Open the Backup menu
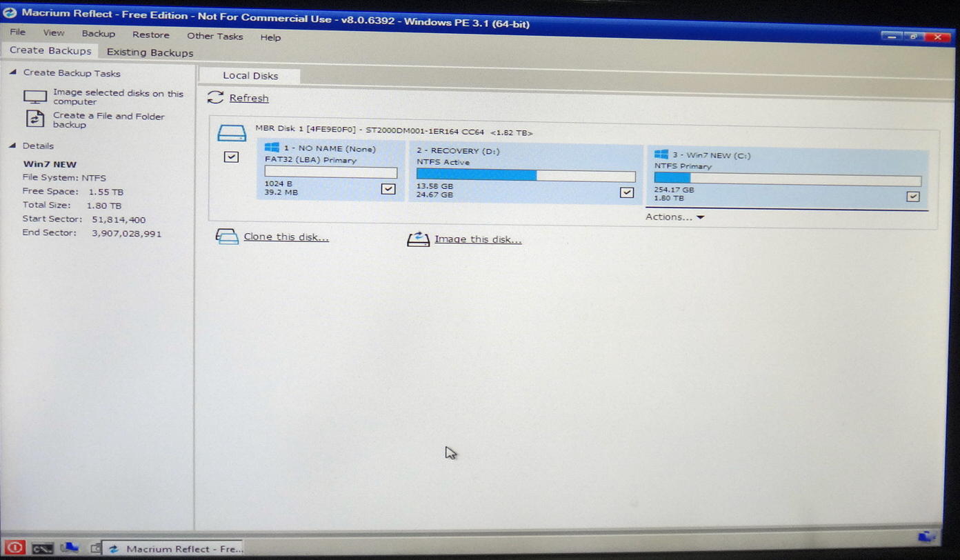This screenshot has height=560, width=960. 98,33
